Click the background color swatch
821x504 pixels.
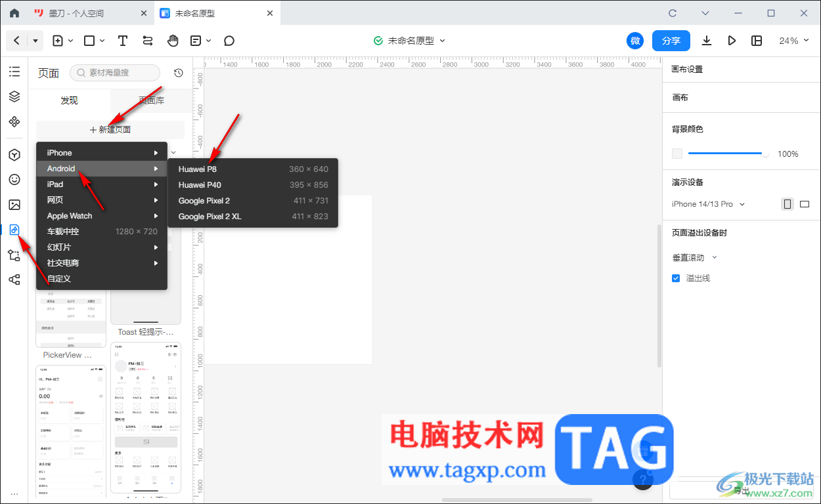[x=677, y=154]
